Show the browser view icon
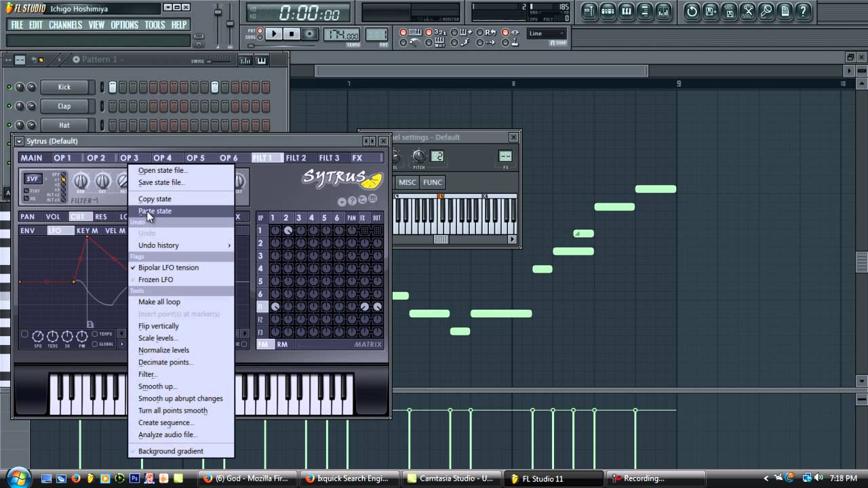The height and width of the screenshot is (488, 868). coord(645,11)
